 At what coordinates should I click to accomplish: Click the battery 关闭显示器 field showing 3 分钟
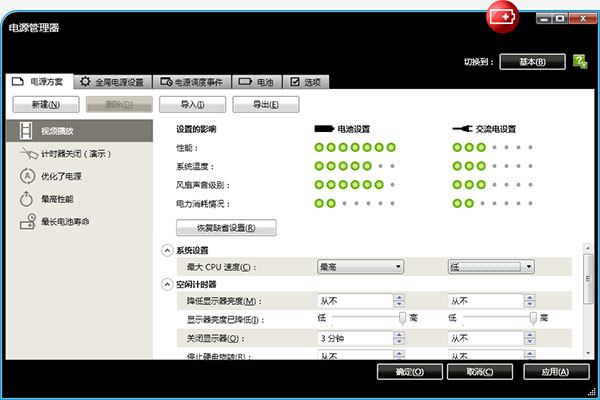[x=360, y=337]
